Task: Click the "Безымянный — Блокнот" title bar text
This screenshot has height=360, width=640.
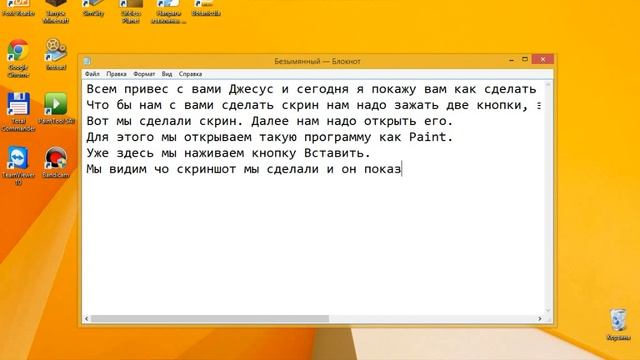Action: click(x=317, y=61)
